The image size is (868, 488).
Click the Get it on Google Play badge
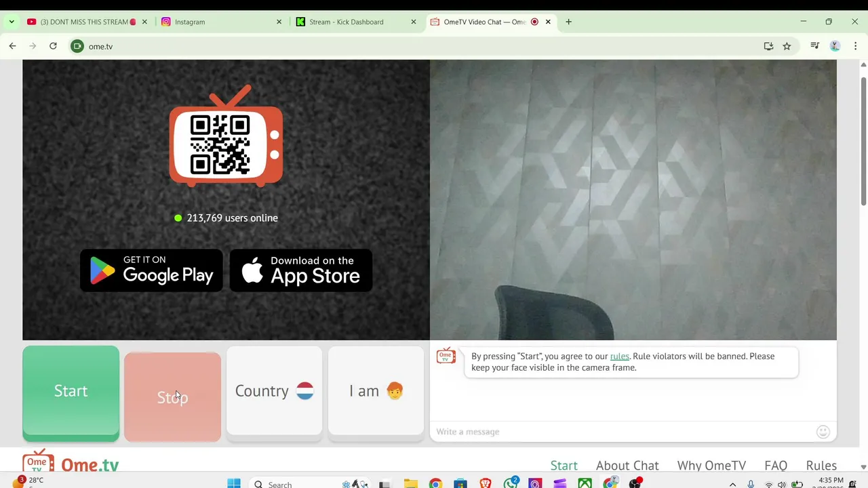tap(151, 270)
